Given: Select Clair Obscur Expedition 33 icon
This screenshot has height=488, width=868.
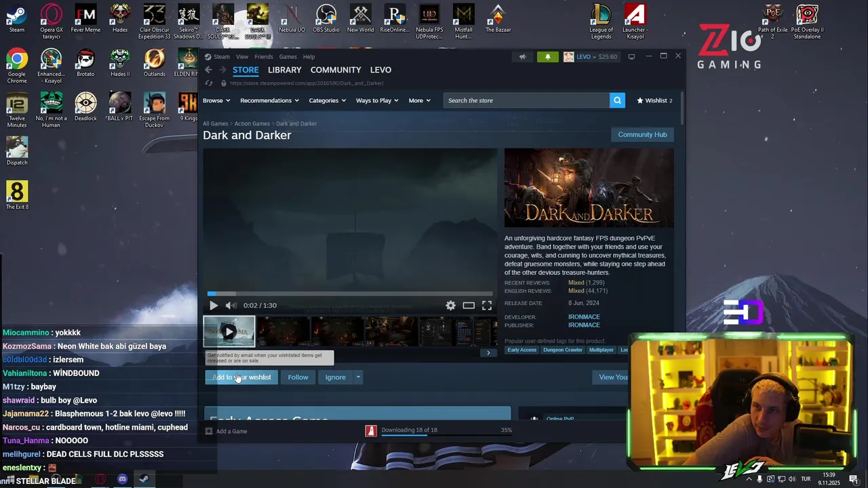Looking at the screenshot, I should (155, 22).
